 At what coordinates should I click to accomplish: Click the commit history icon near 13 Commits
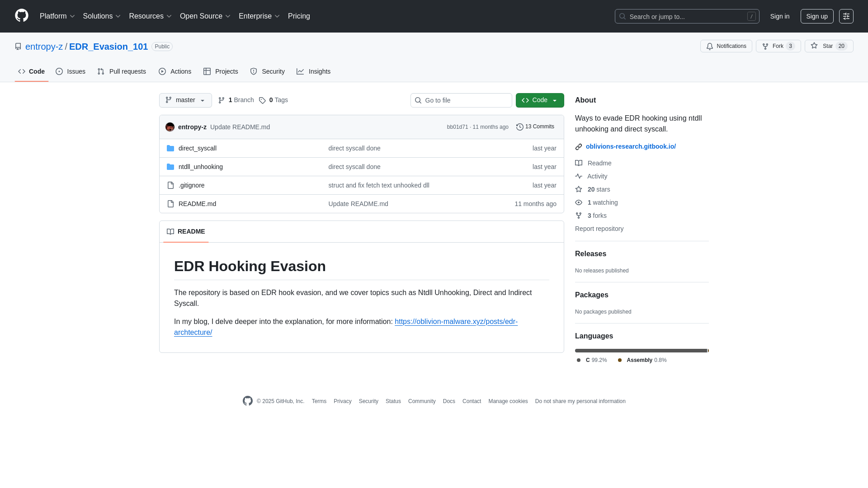point(519,127)
